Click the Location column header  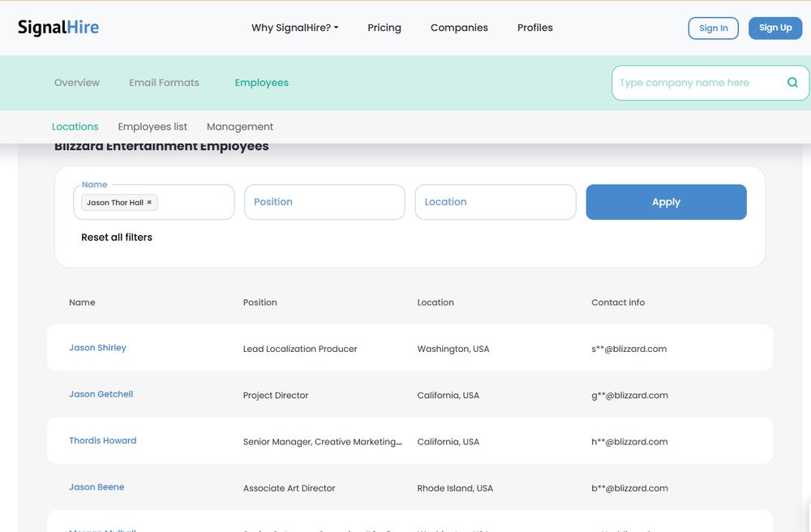[436, 302]
